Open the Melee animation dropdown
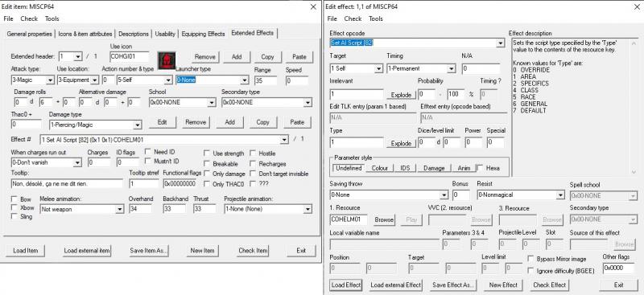The image size is (644, 295). click(x=119, y=210)
